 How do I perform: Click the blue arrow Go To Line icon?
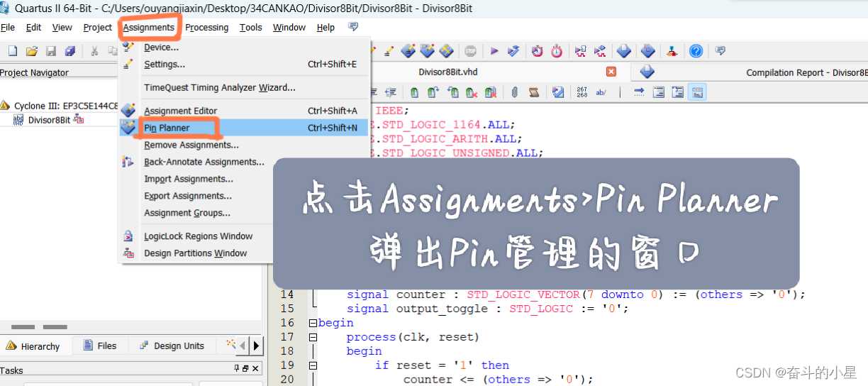[639, 92]
